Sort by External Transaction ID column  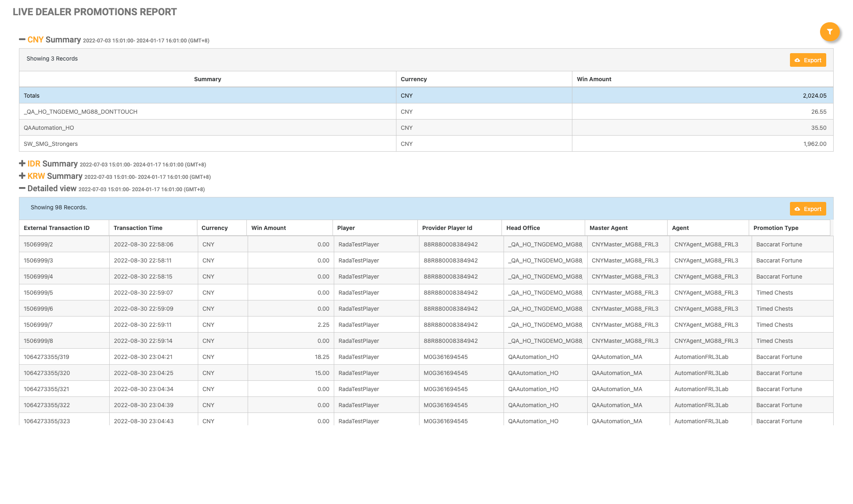tap(56, 228)
